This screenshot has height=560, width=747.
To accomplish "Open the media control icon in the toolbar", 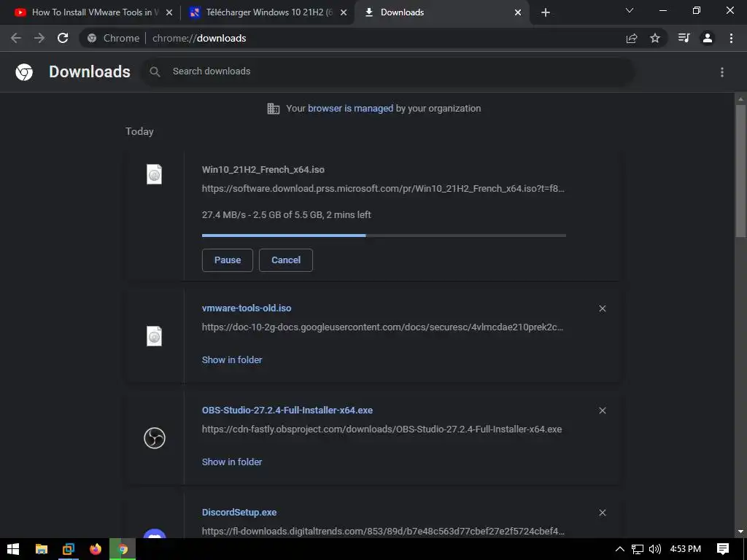I will coord(684,38).
